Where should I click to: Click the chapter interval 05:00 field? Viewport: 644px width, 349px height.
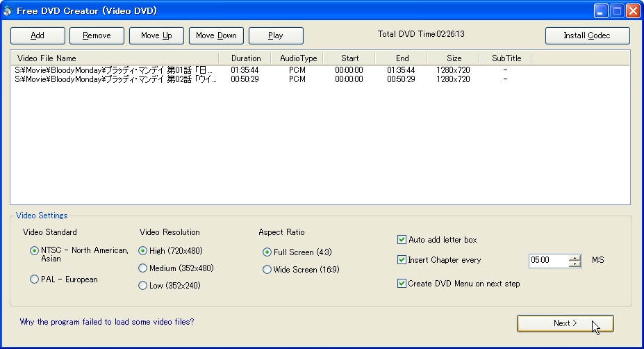[549, 260]
